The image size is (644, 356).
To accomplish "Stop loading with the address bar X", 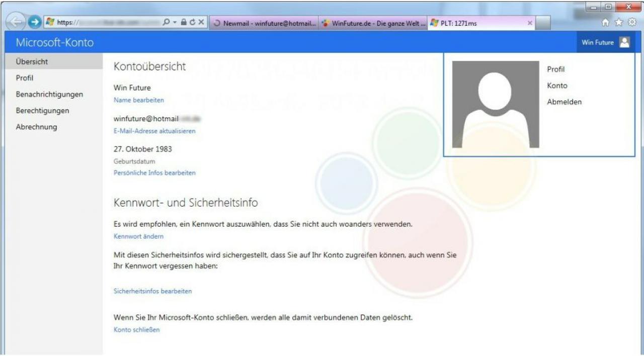I will pos(201,23).
